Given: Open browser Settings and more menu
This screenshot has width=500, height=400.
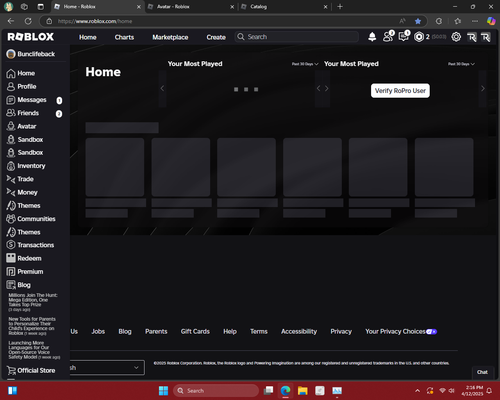Looking at the screenshot, I should (x=475, y=21).
